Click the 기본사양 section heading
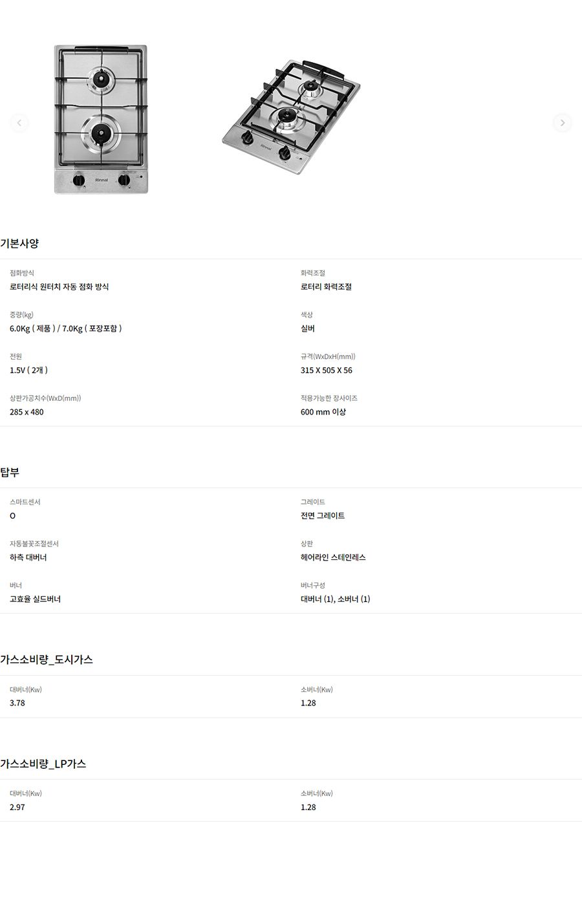 click(x=19, y=244)
